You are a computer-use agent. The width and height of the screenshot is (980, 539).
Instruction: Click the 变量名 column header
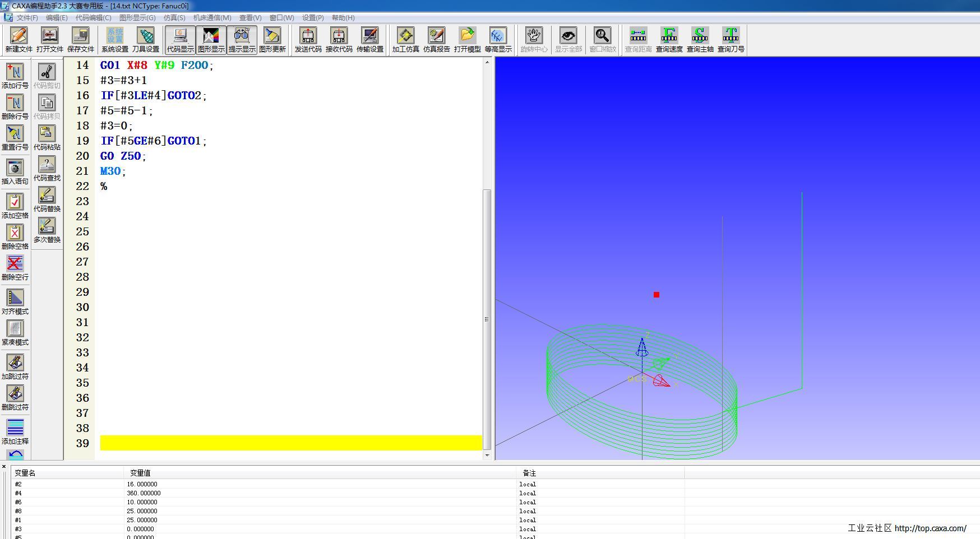point(25,473)
